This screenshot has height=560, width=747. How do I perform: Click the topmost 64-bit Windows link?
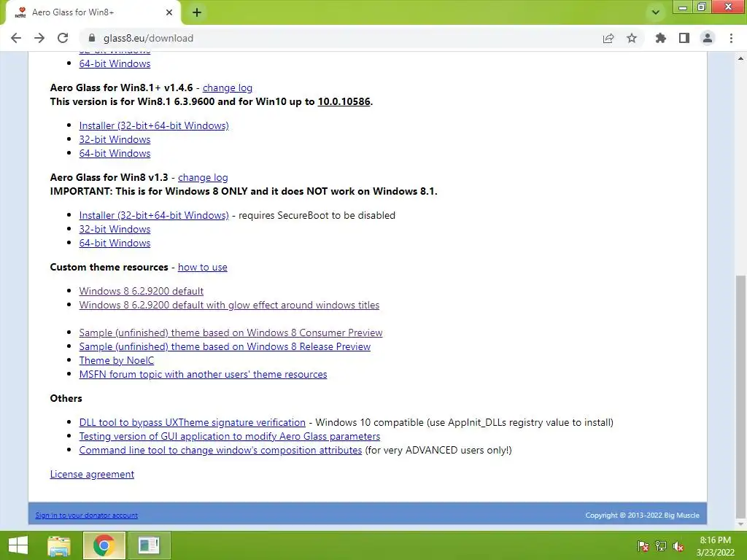115,64
